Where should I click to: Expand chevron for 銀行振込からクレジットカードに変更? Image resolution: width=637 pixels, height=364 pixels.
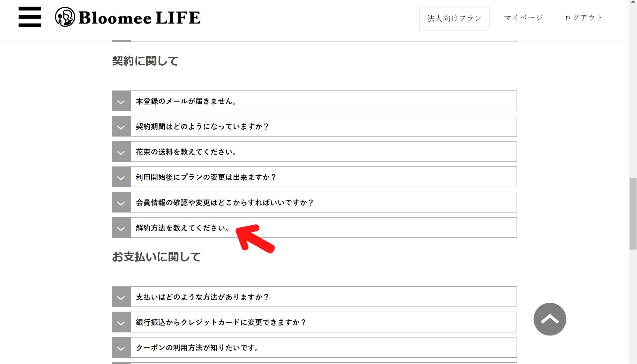coord(121,322)
